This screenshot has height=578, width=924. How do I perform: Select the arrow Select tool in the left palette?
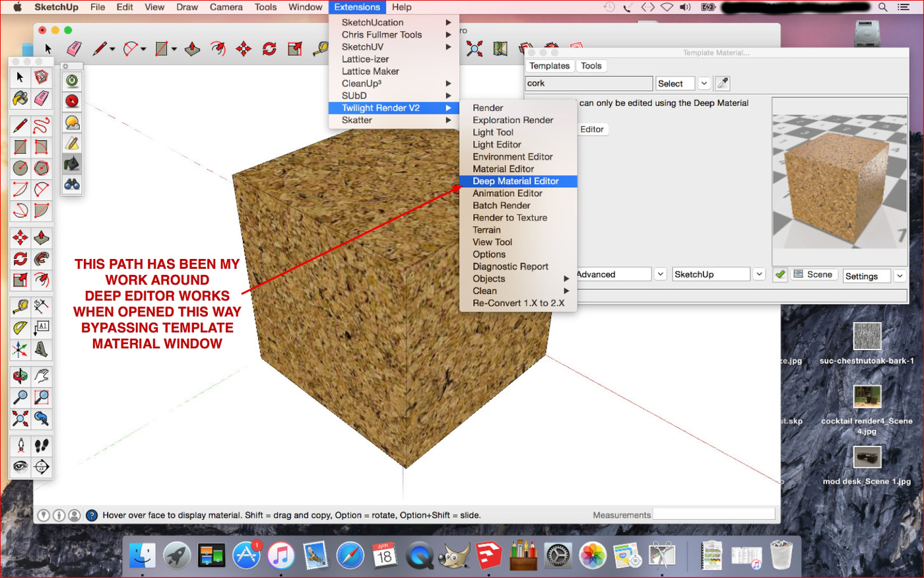pos(20,78)
